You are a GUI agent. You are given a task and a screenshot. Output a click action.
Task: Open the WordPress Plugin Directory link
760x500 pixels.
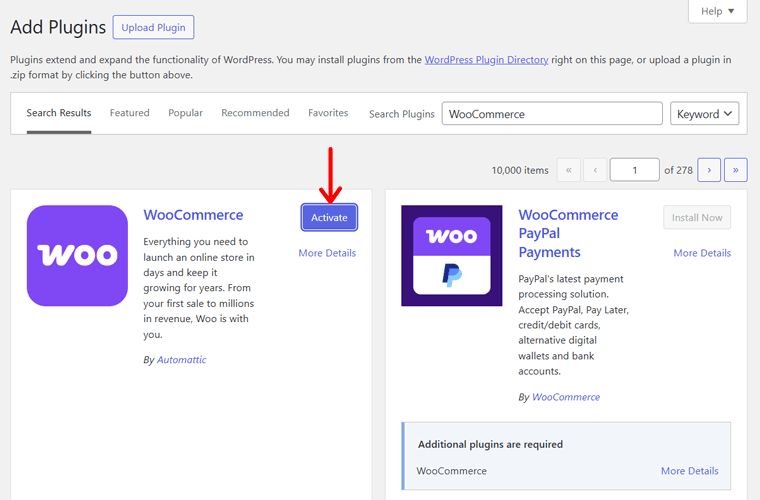[x=486, y=60]
